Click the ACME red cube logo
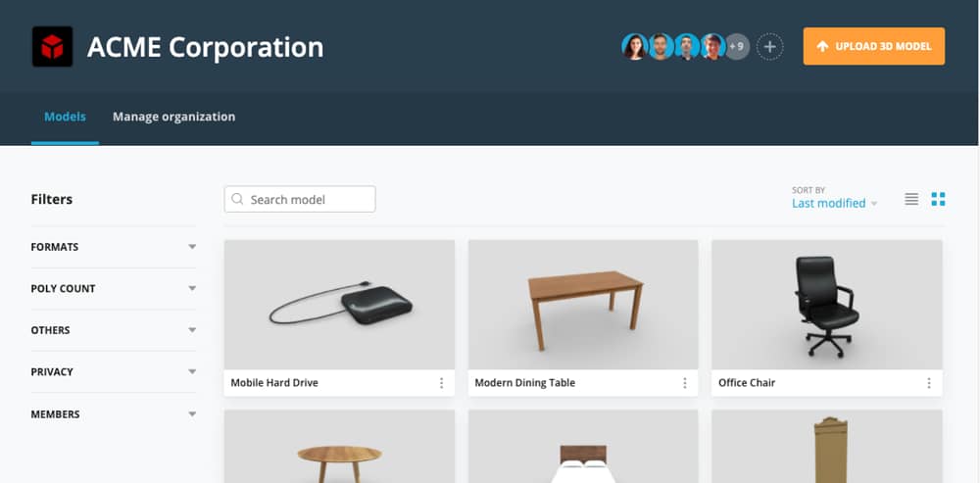The height and width of the screenshot is (483, 980). click(53, 47)
